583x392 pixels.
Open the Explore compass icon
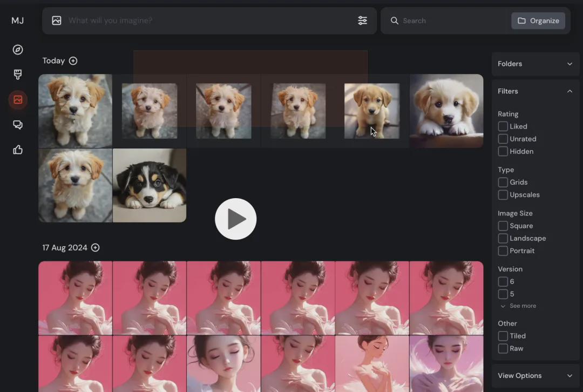(x=17, y=50)
